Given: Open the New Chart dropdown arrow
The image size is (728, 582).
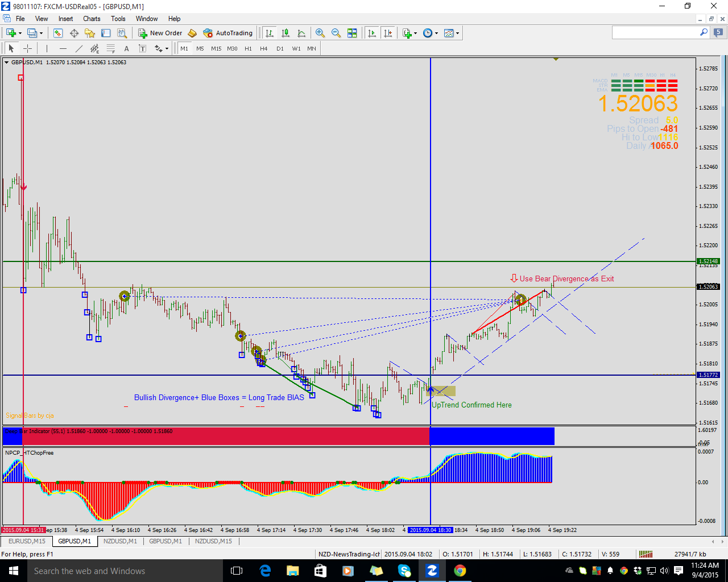Looking at the screenshot, I should tap(20, 33).
